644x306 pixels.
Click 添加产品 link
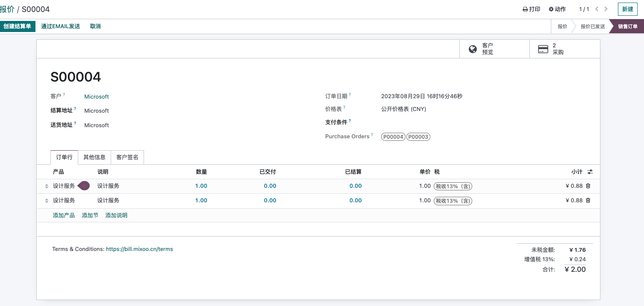[x=64, y=216]
